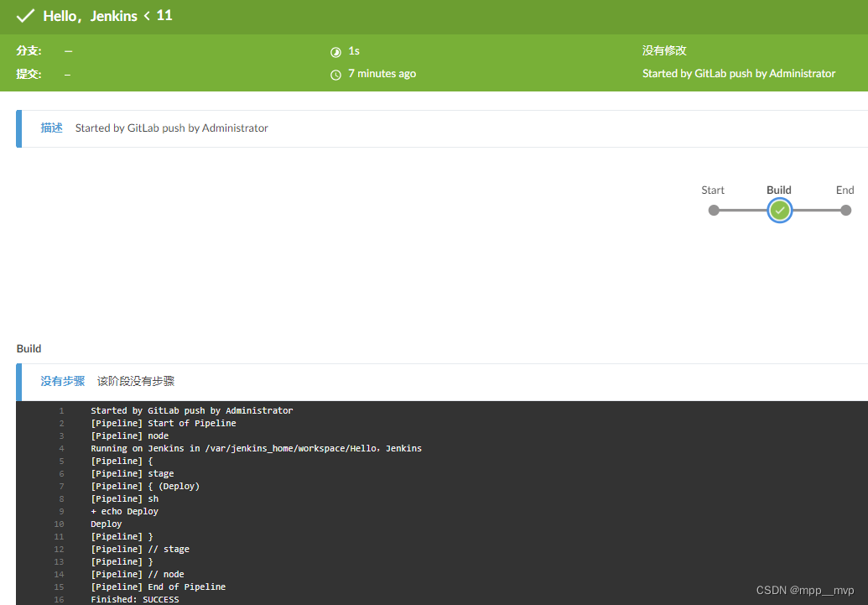Screen dimensions: 868x605
Task: Click log line 3 [Pipeline] node
Action: click(129, 436)
